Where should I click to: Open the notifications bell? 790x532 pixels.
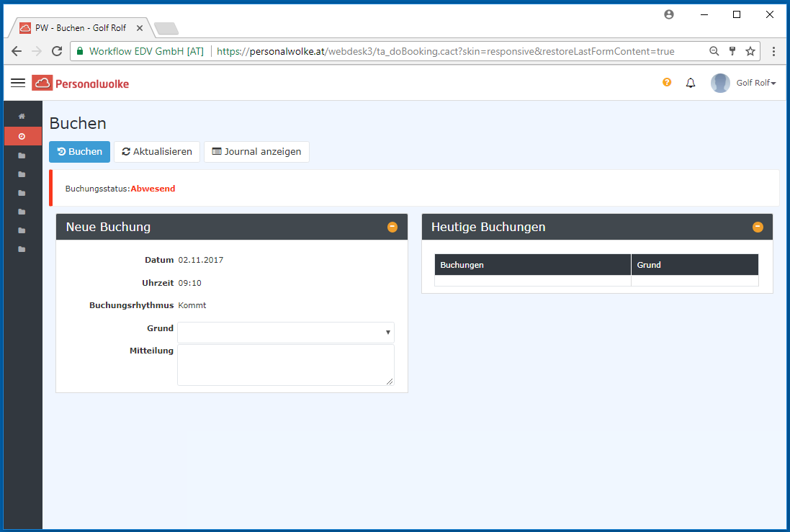point(691,84)
